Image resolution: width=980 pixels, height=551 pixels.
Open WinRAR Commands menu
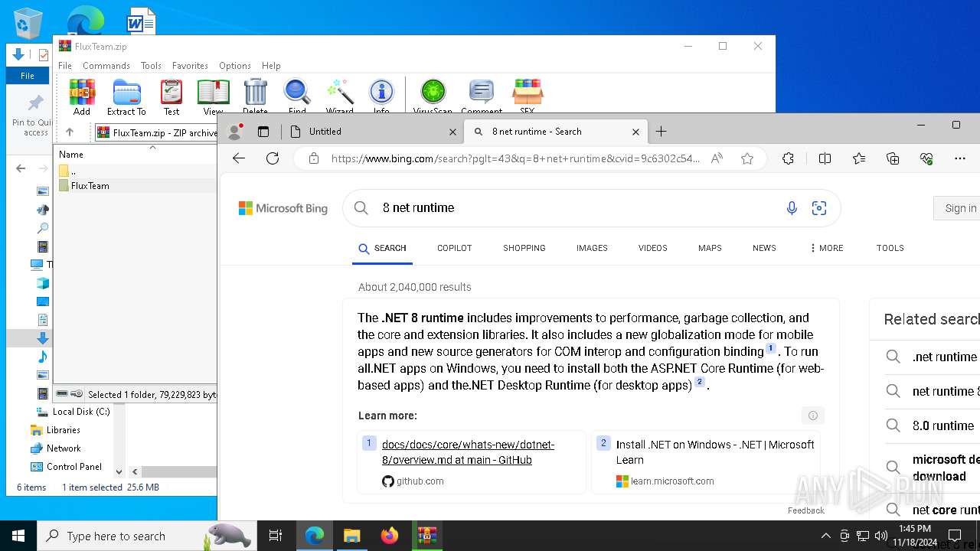point(106,66)
